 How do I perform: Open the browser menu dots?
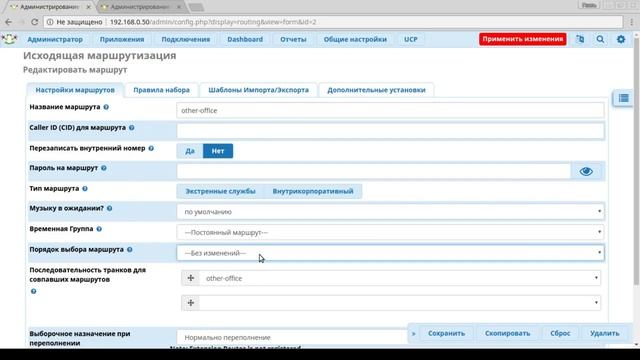tap(632, 22)
